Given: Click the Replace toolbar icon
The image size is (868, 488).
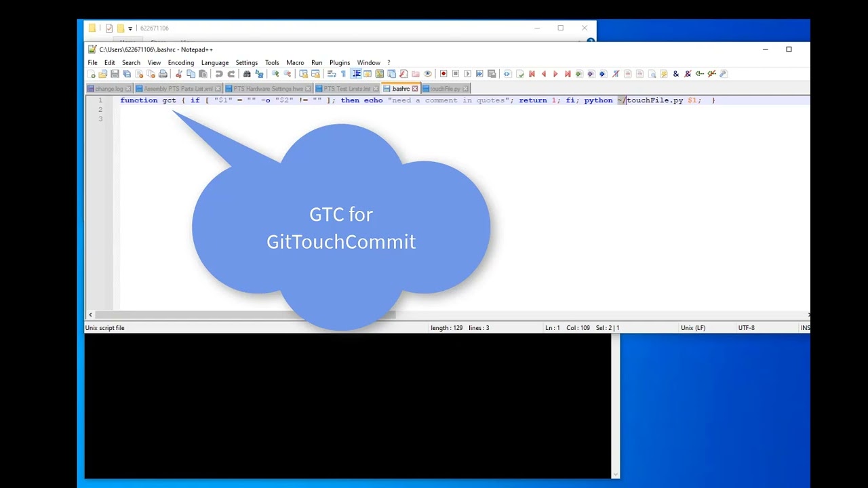Looking at the screenshot, I should pos(259,74).
